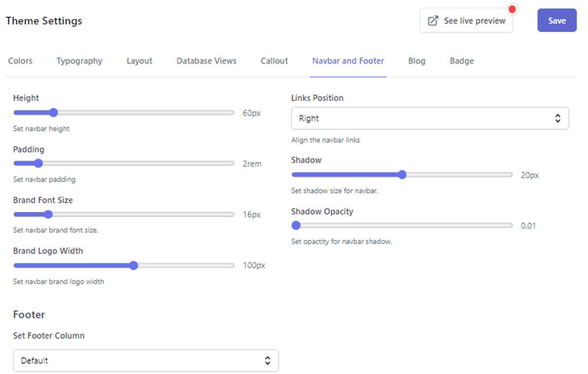Expand the Set Footer Column dropdown
The width and height of the screenshot is (588, 374).
click(x=146, y=360)
